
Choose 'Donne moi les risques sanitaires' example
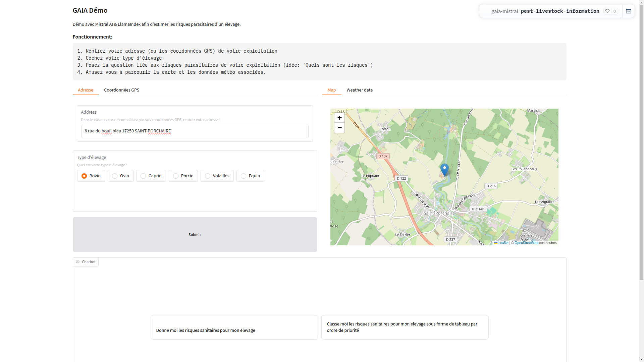point(234,327)
